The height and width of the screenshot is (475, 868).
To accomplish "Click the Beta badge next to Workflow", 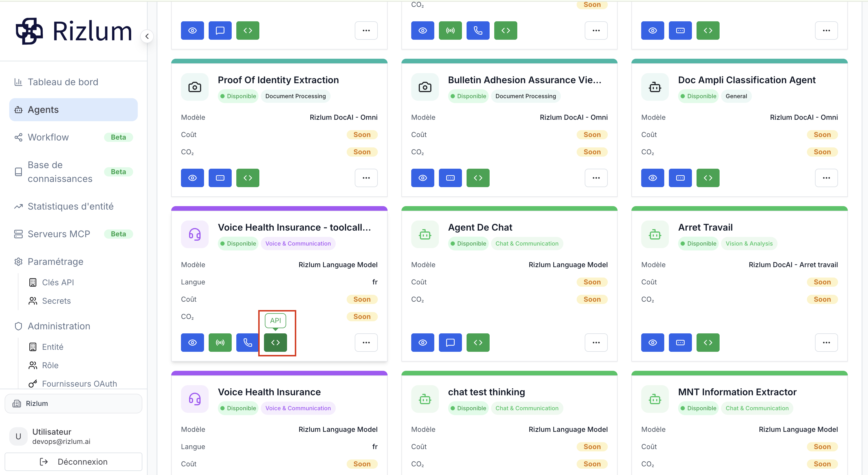I will pos(118,137).
